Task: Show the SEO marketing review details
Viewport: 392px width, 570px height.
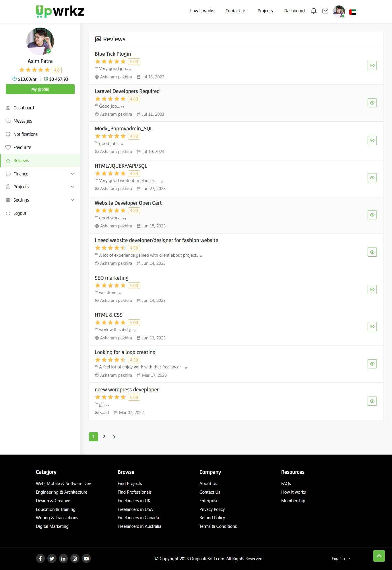Action: click(x=372, y=289)
